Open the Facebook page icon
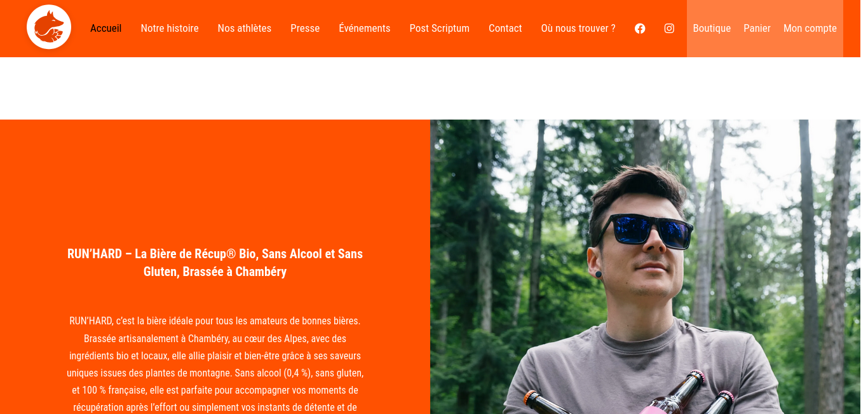The image size is (868, 414). pos(640,29)
